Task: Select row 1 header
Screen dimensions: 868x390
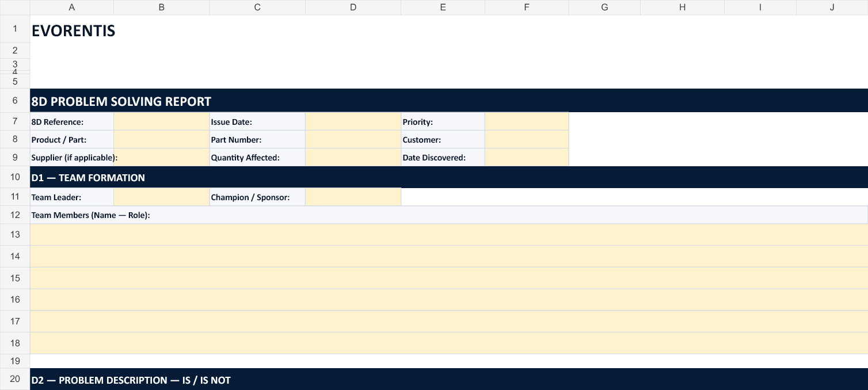Action: coord(15,29)
